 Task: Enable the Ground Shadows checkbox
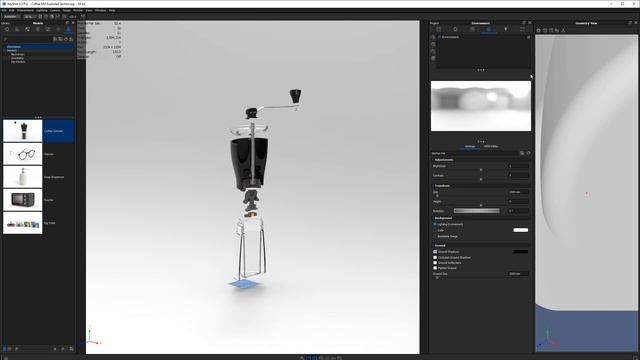[x=435, y=252]
